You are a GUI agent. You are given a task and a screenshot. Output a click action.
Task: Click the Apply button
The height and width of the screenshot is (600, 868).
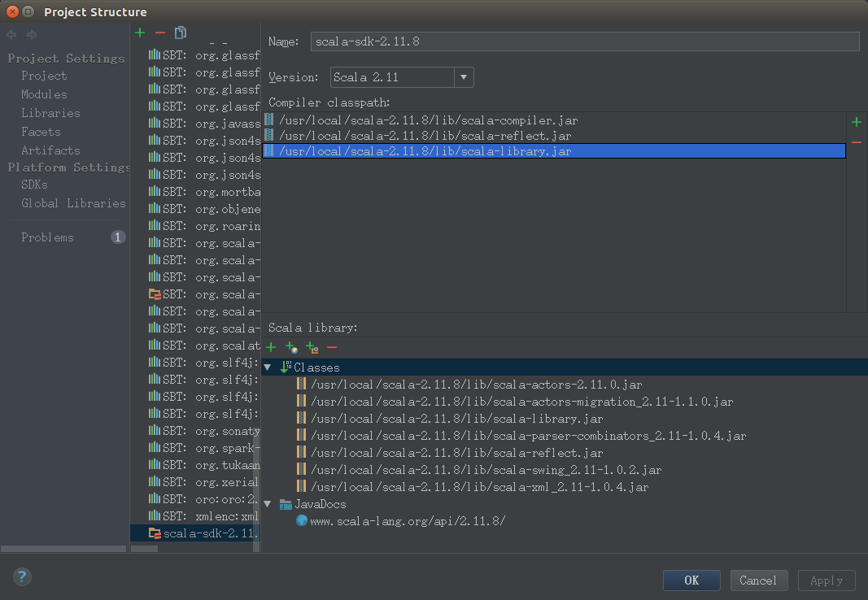pos(827,580)
